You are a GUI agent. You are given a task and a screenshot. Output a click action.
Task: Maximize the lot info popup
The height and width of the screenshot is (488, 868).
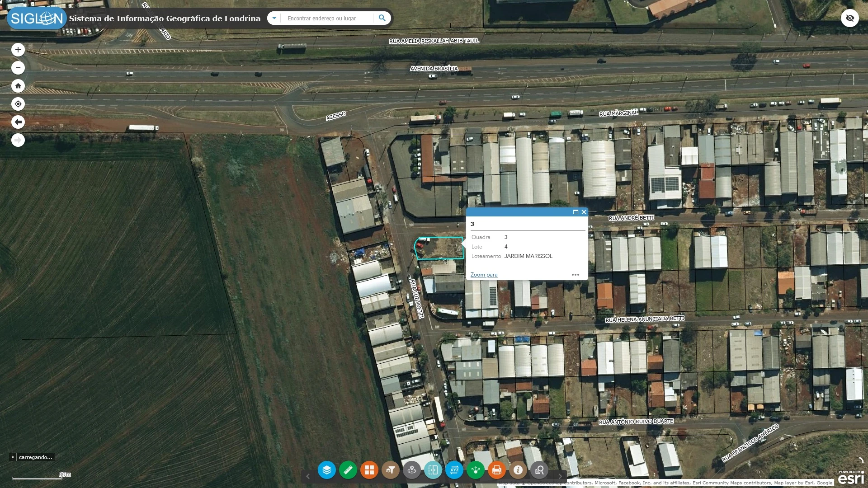click(576, 212)
